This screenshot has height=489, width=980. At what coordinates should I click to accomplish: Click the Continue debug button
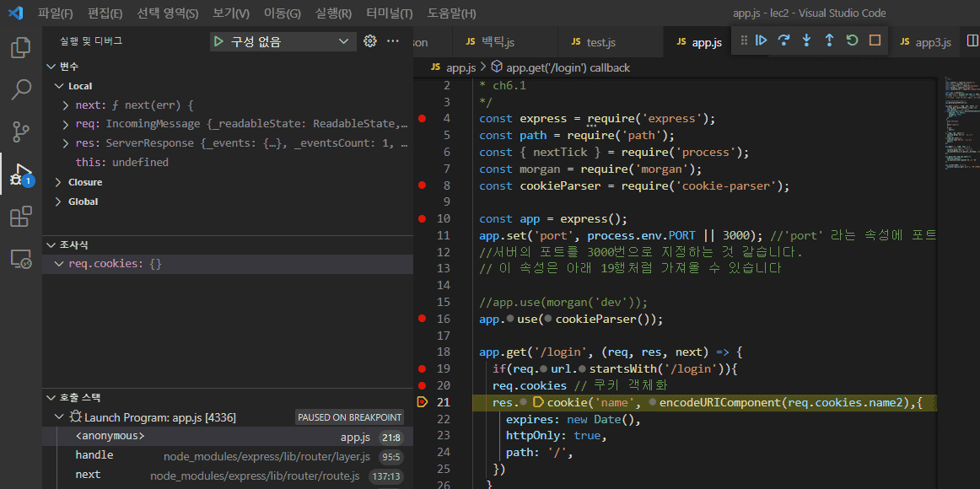[x=762, y=40]
